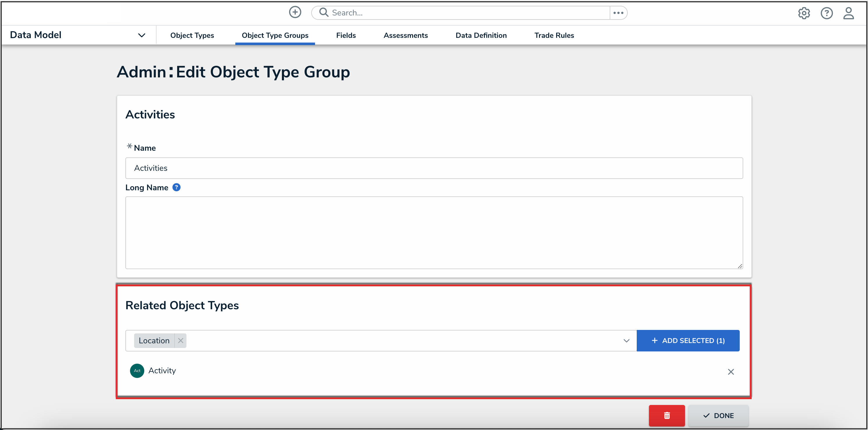Viewport: 868px width, 430px height.
Task: Click the search magnifier icon
Action: click(x=323, y=13)
